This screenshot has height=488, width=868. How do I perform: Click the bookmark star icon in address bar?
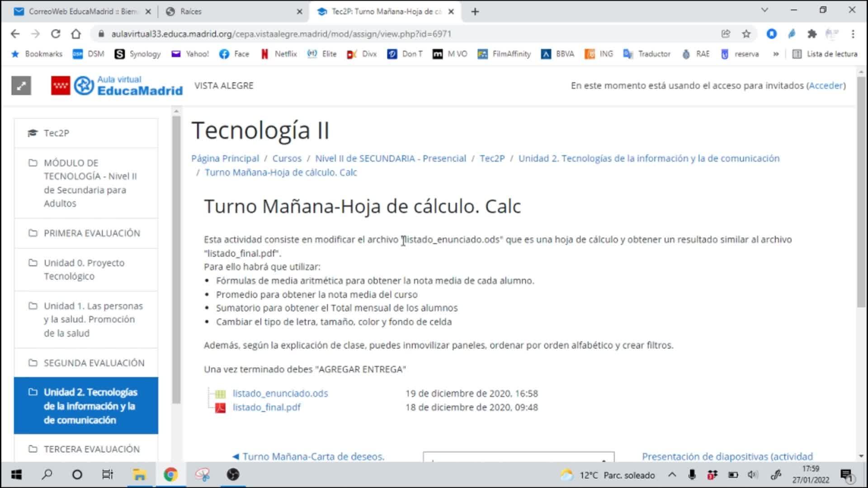746,34
